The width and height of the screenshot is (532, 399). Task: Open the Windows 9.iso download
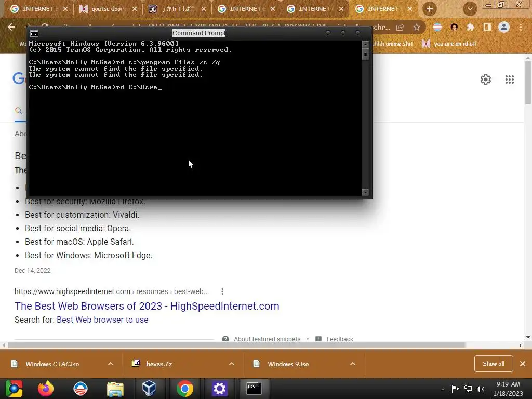tap(288, 364)
